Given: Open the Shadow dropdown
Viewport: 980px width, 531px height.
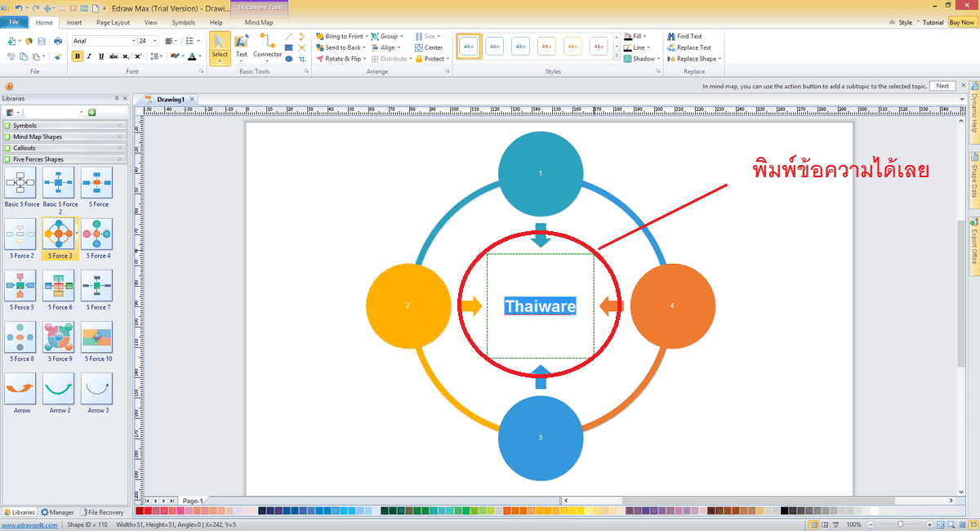Looking at the screenshot, I should point(642,59).
